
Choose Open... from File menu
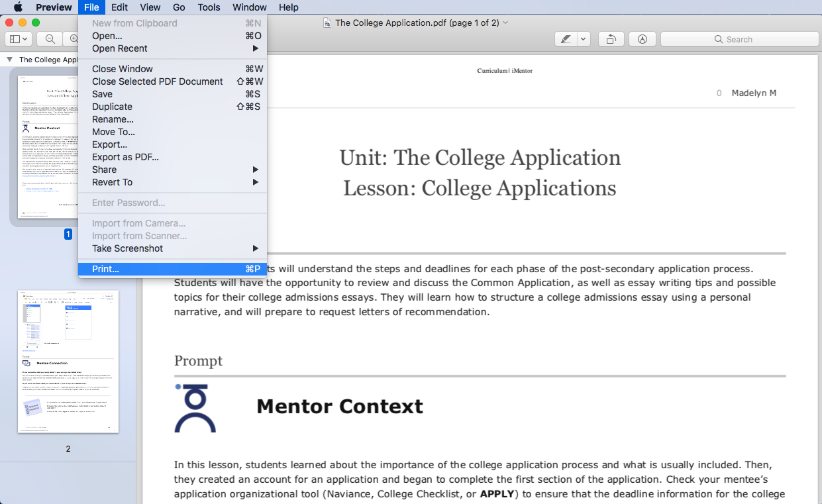[x=172, y=36]
